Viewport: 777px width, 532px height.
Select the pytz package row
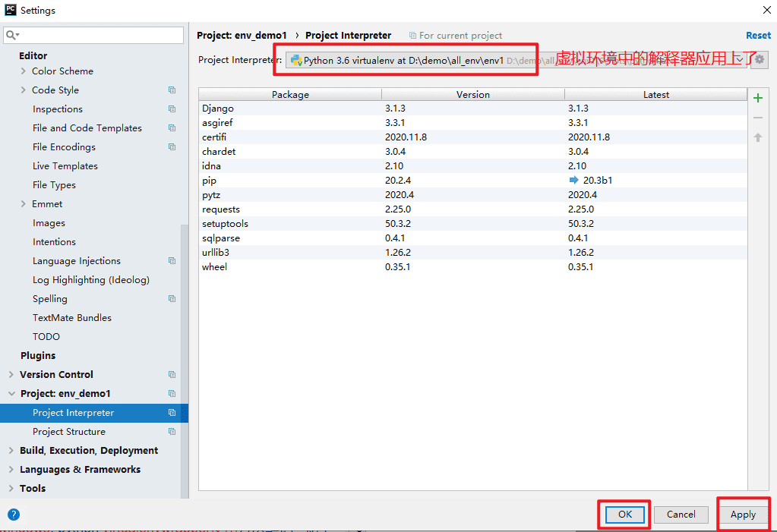[x=472, y=195]
